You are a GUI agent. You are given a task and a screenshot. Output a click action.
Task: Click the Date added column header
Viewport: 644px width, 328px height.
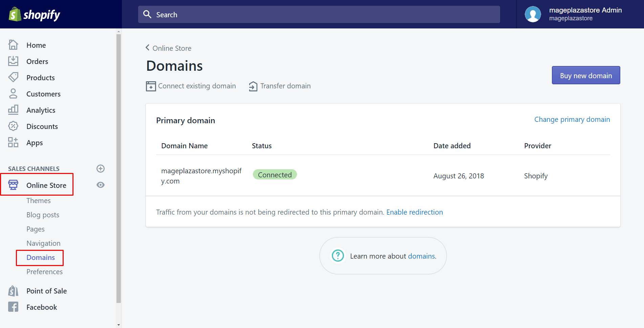[x=452, y=146]
